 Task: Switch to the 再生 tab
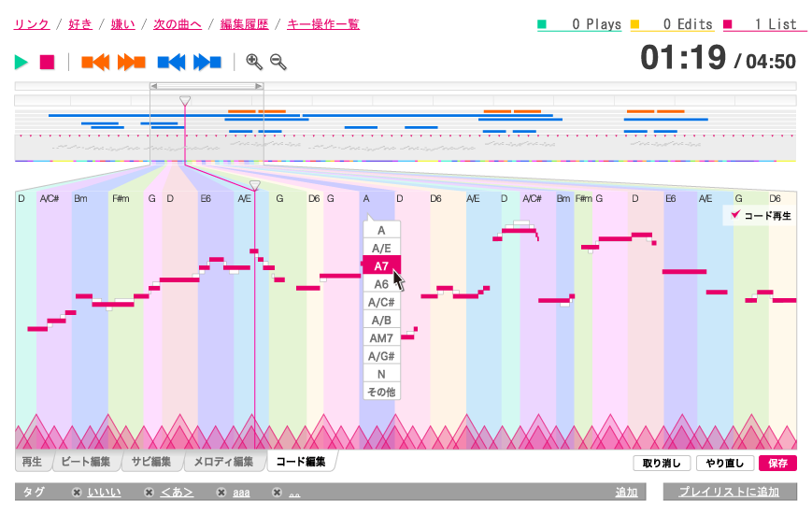tap(32, 461)
